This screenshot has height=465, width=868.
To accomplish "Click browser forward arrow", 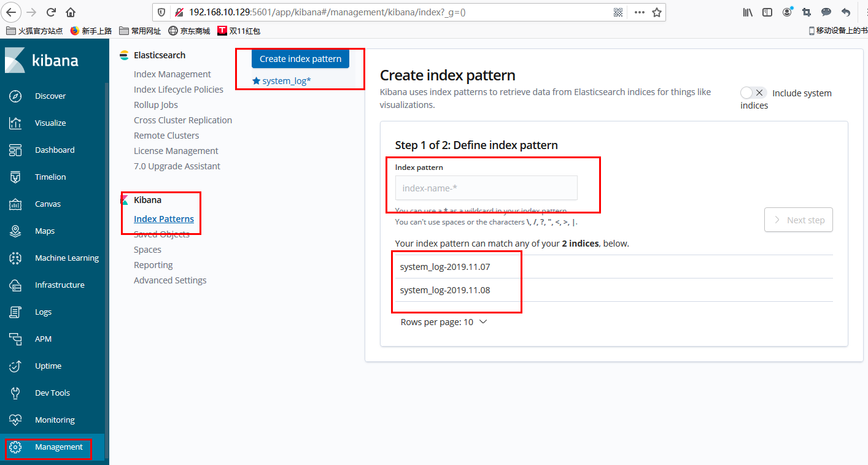I will coord(32,12).
